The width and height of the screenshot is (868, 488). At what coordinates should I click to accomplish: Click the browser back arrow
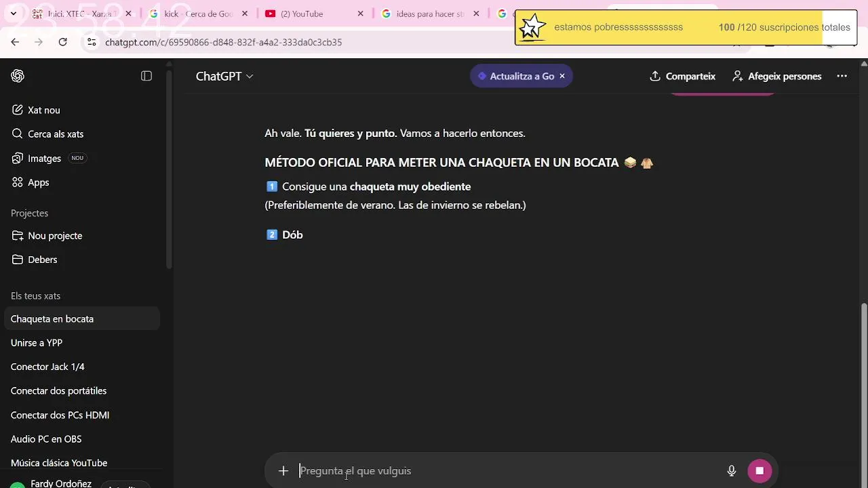(x=15, y=42)
